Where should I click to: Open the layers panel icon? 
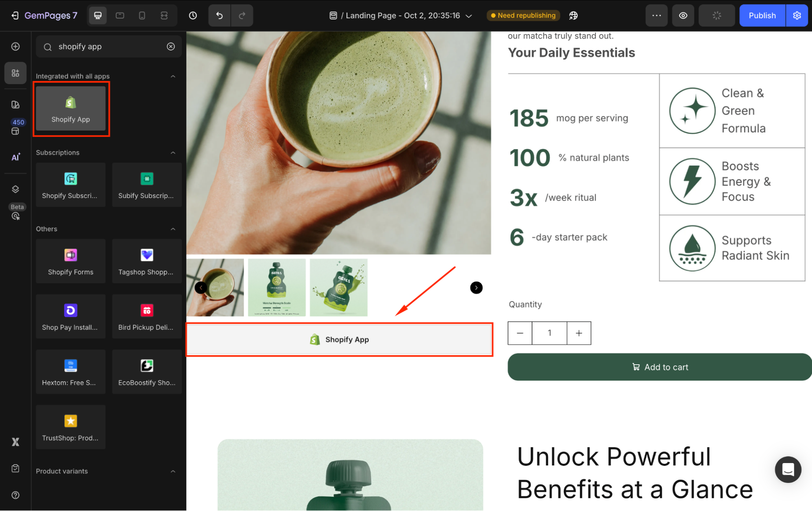(x=15, y=189)
